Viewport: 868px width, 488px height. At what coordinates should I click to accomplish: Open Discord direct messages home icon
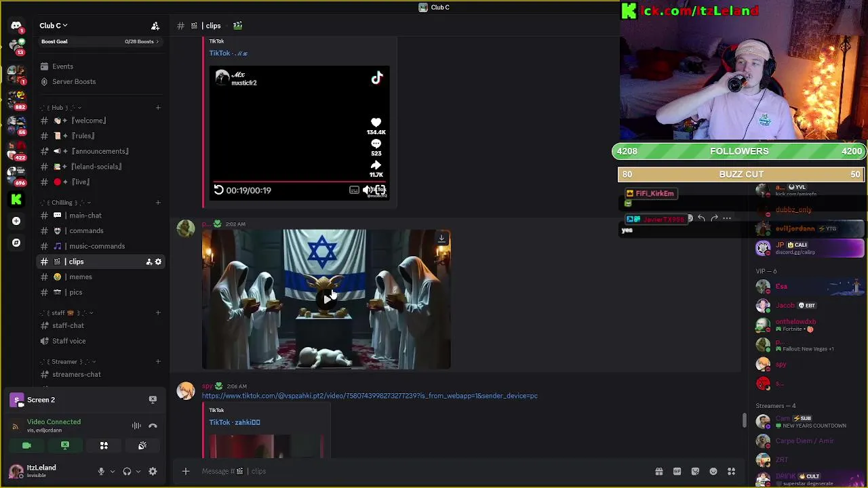coord(16,26)
